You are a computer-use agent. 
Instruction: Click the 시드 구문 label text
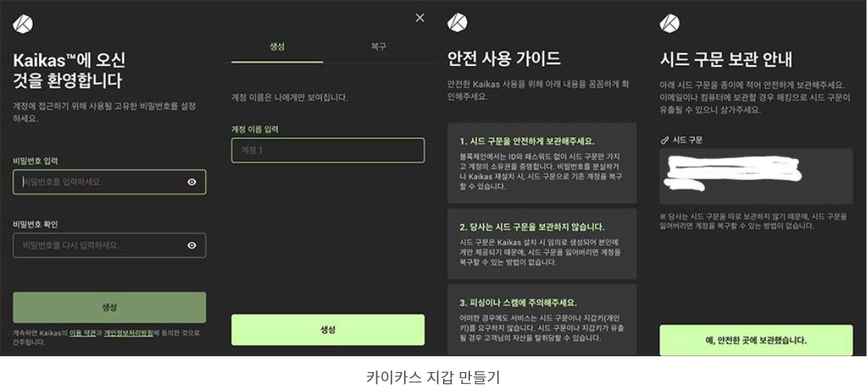[687, 141]
